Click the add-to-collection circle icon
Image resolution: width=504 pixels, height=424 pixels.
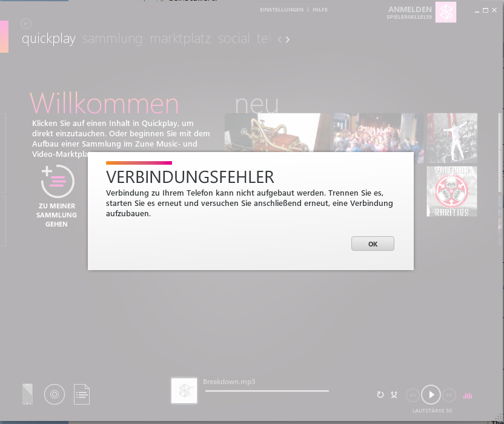57,181
